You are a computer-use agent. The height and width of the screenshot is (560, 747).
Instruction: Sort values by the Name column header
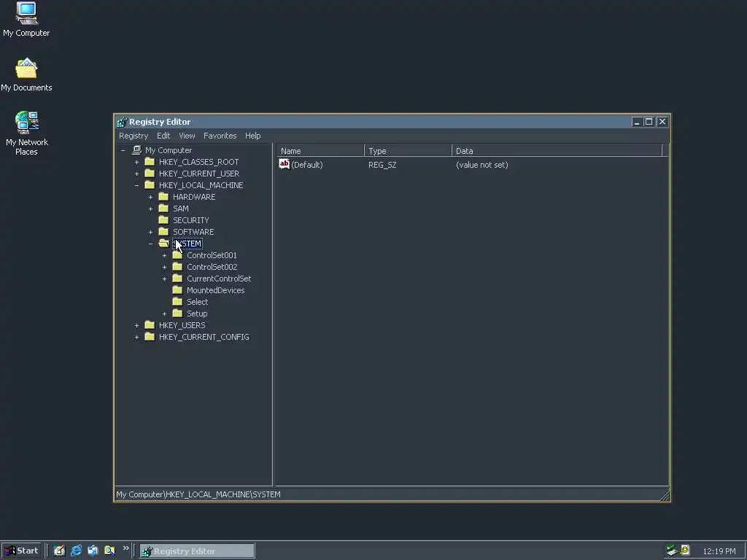320,151
